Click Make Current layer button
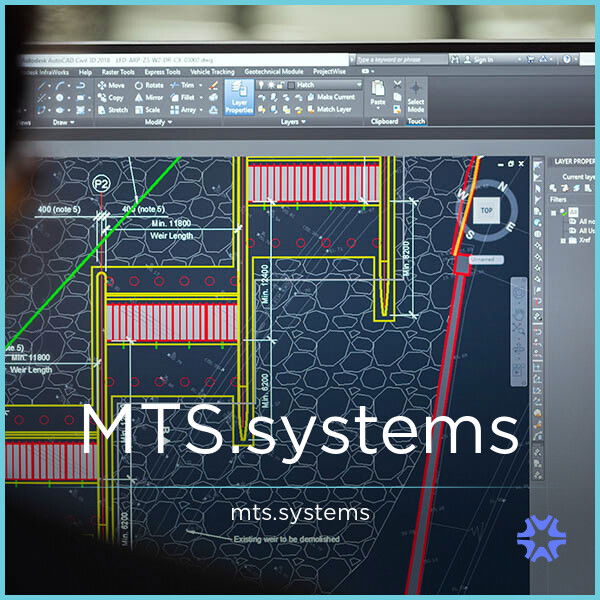Viewport: 600px width, 600px height. click(x=331, y=97)
